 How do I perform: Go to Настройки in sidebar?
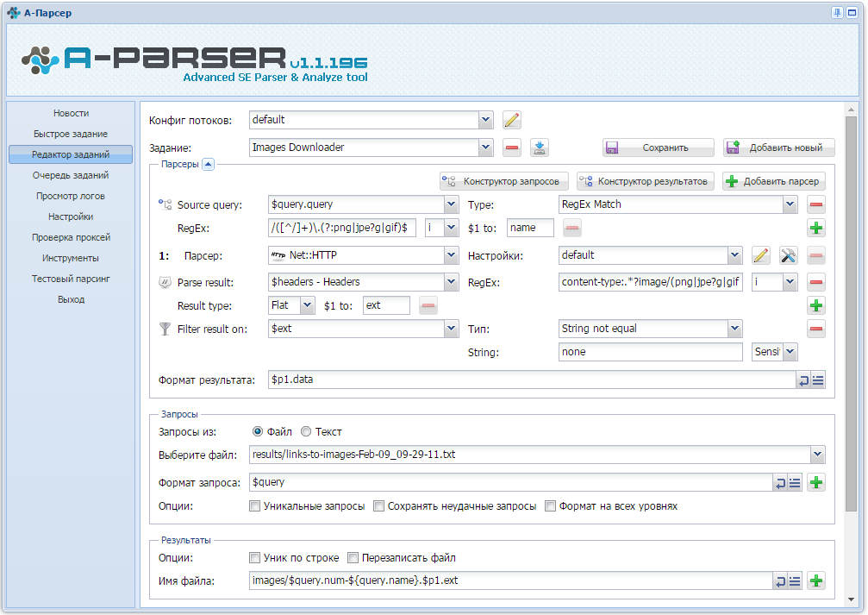point(71,217)
